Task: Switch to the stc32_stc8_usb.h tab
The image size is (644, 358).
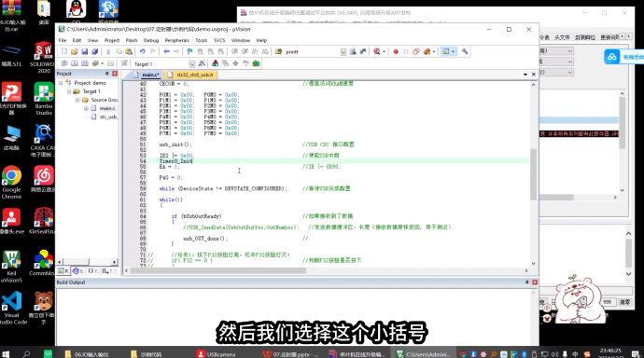Action: point(191,75)
